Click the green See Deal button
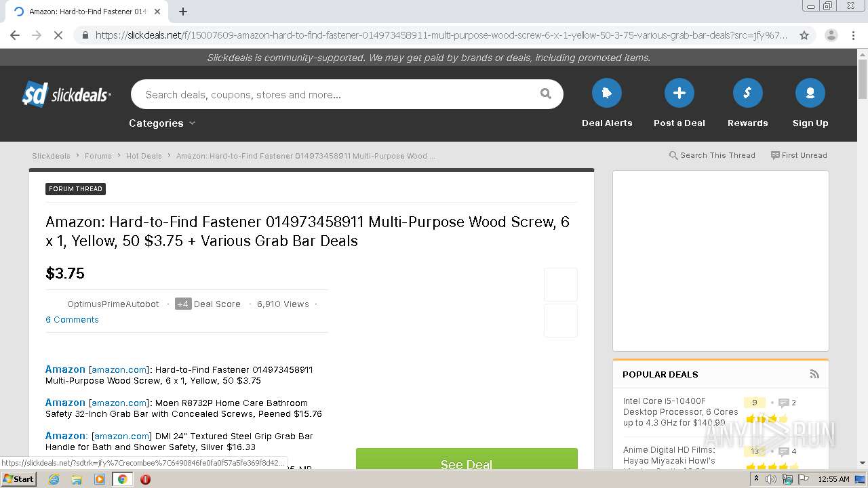This screenshot has width=868, height=488. coord(467,460)
